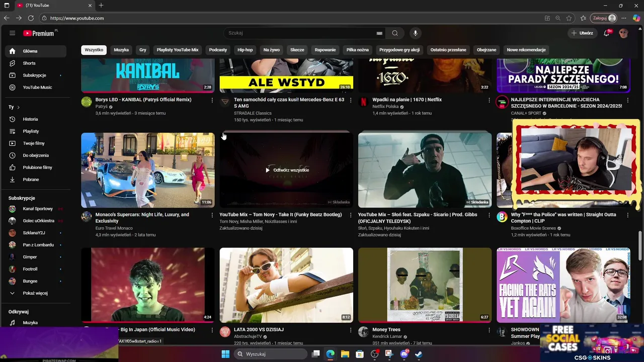Go to Główna home page
This screenshot has width=644, height=362.
[36, 51]
